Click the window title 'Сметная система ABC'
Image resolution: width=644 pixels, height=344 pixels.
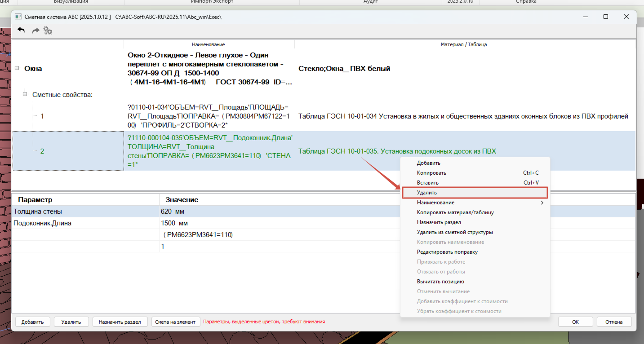68,17
